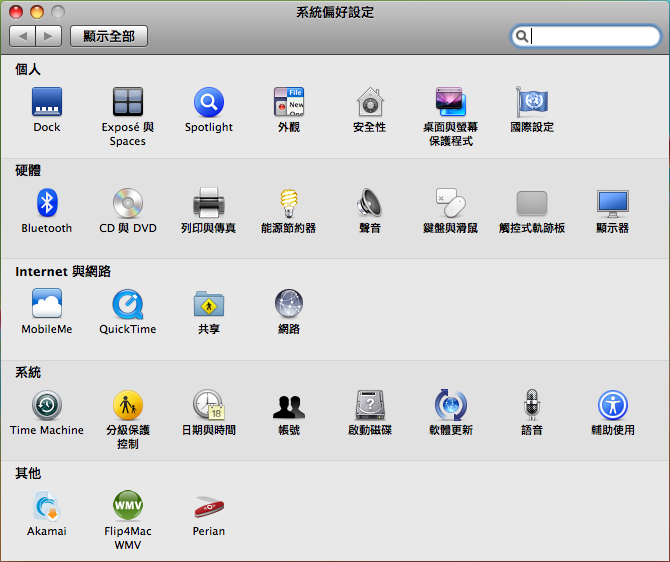670x562 pixels.
Task: Close the 系統偏好設定 window
Action: pos(16,12)
